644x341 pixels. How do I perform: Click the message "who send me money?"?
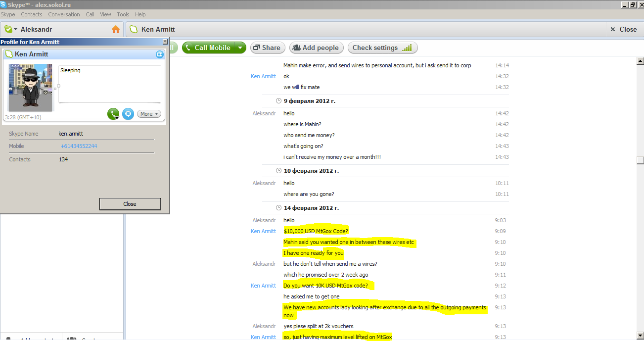click(x=309, y=135)
